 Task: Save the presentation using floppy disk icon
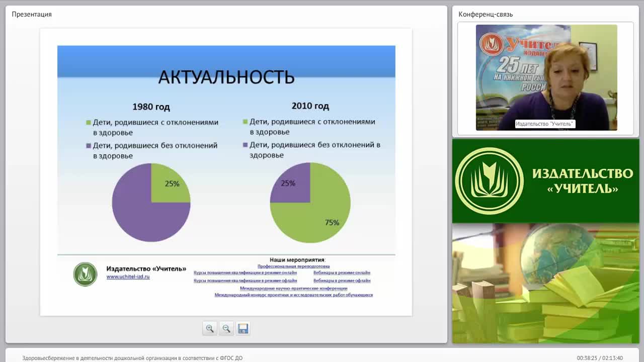point(243,328)
